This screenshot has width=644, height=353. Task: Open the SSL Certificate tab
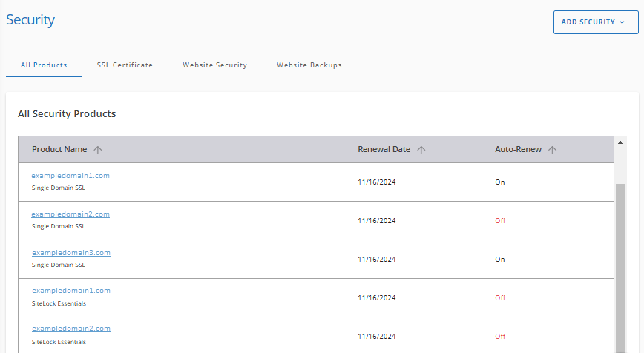(125, 65)
